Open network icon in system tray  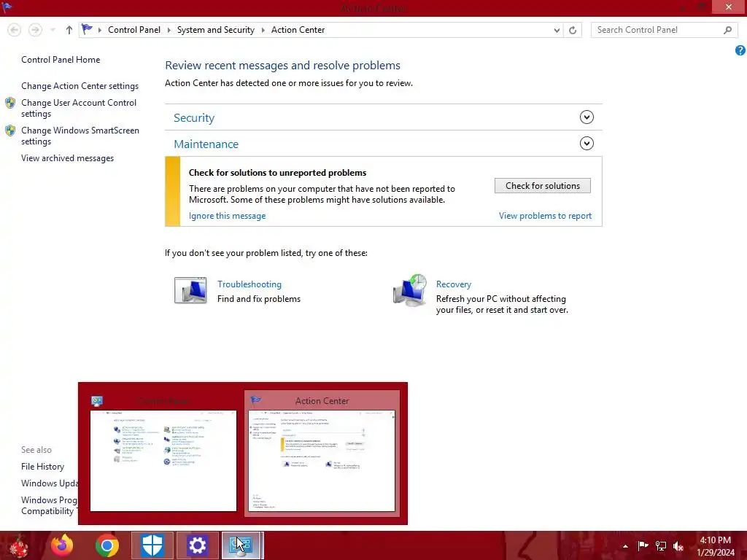point(661,545)
